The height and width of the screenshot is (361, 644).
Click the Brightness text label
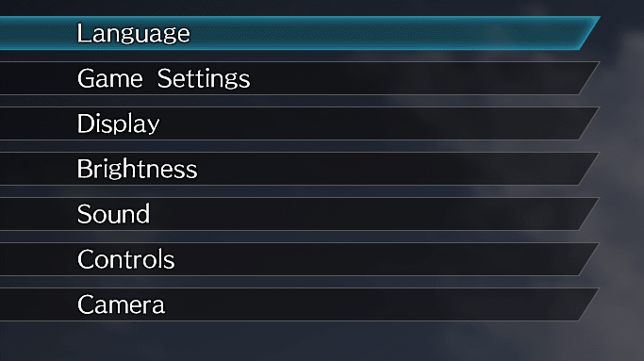pos(137,169)
